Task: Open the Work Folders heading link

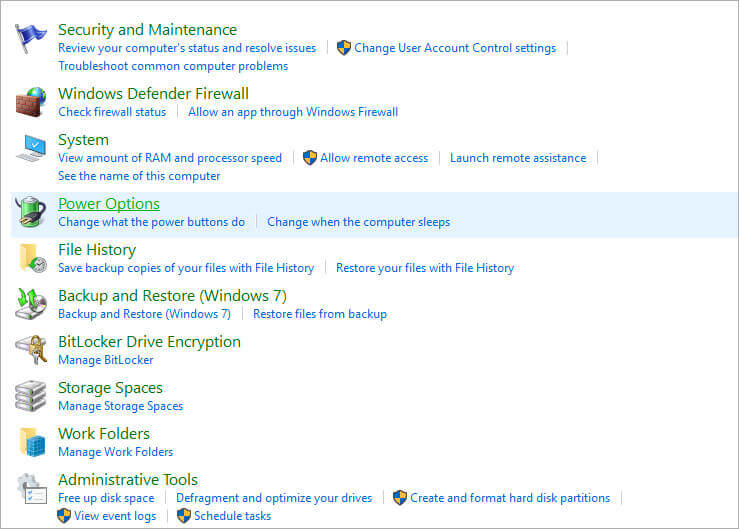Action: click(104, 433)
